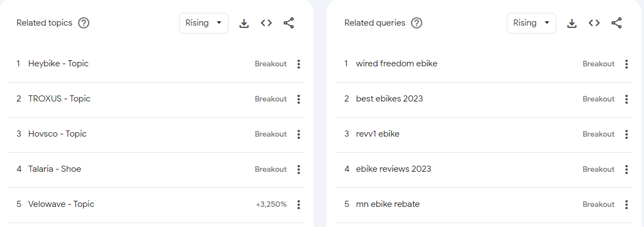Viewport: 644px width, 227px height.
Task: Get embed code for Related queries
Action: point(594,23)
